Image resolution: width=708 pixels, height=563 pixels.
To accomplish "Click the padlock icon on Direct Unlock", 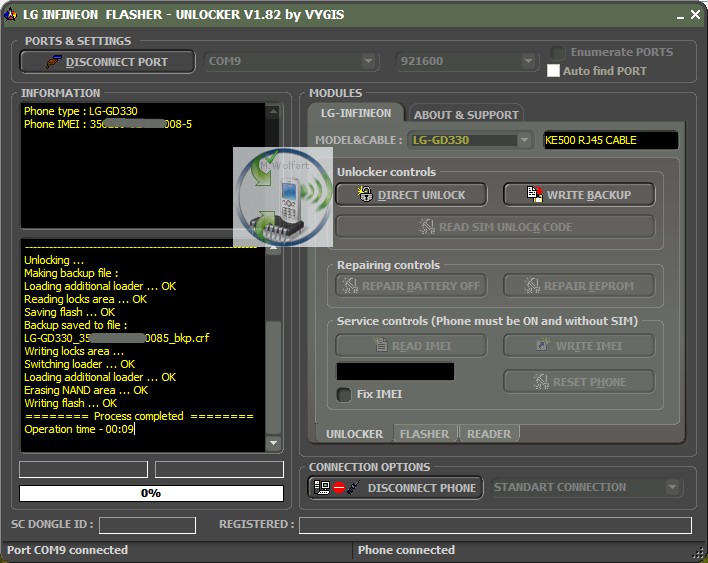I will point(365,194).
